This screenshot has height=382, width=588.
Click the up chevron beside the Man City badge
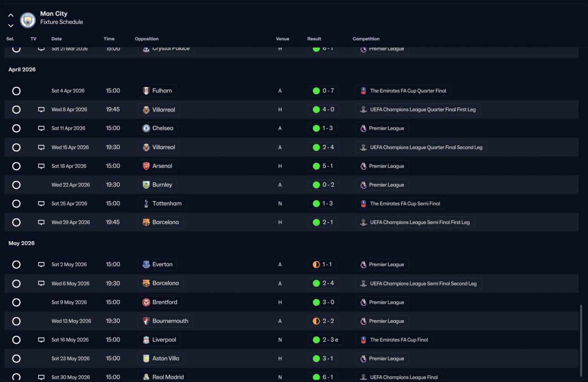(11, 15)
